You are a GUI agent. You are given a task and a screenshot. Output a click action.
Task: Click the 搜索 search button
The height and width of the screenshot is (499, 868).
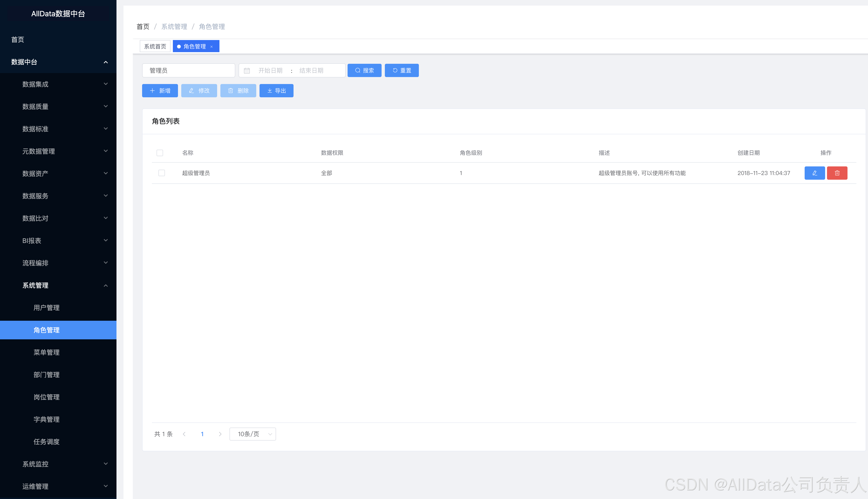pyautogui.click(x=364, y=70)
